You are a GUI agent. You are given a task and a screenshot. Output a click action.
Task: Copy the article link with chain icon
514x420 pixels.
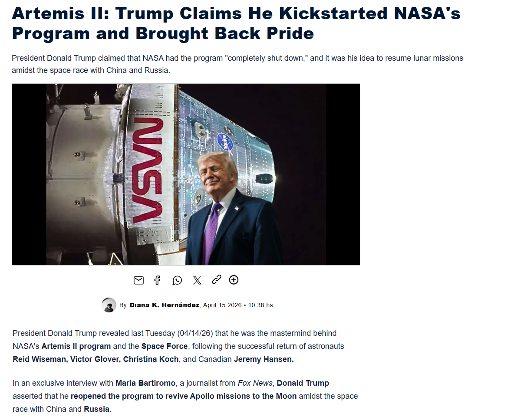click(x=216, y=280)
